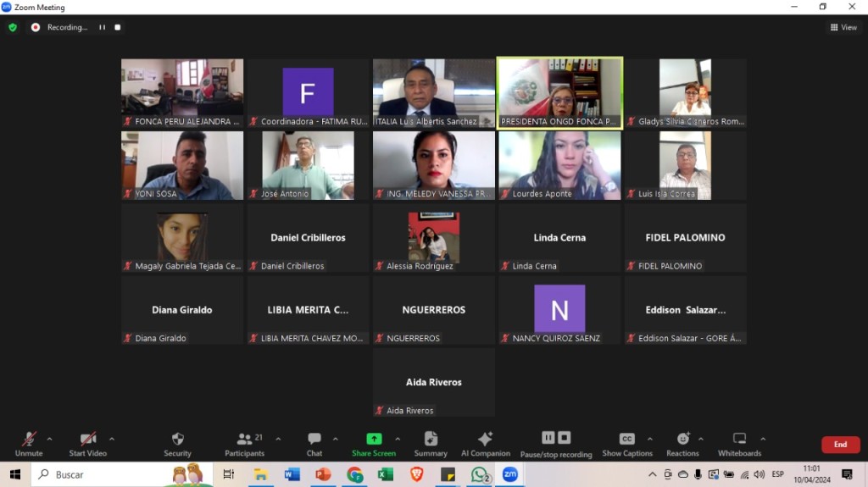
Task: Open the View layout menu
Action: pyautogui.click(x=843, y=27)
